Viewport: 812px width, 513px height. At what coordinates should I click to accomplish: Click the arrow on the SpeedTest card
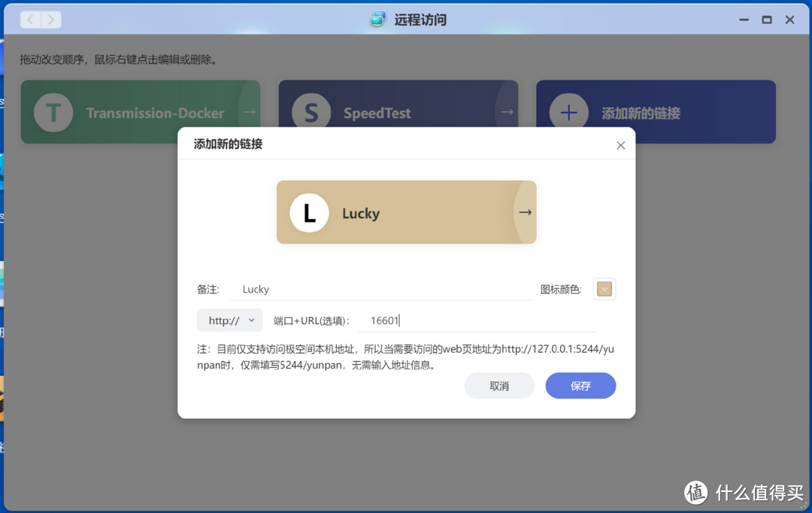pyautogui.click(x=505, y=111)
